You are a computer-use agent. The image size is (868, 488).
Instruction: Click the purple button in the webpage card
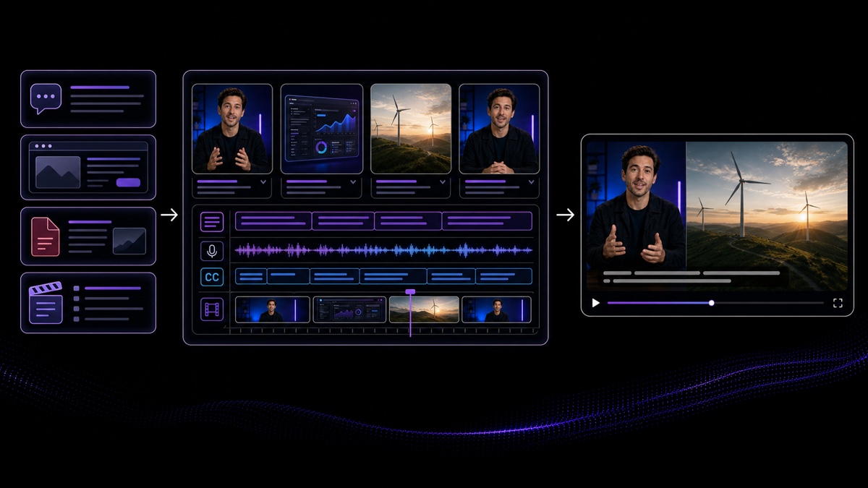tap(128, 182)
